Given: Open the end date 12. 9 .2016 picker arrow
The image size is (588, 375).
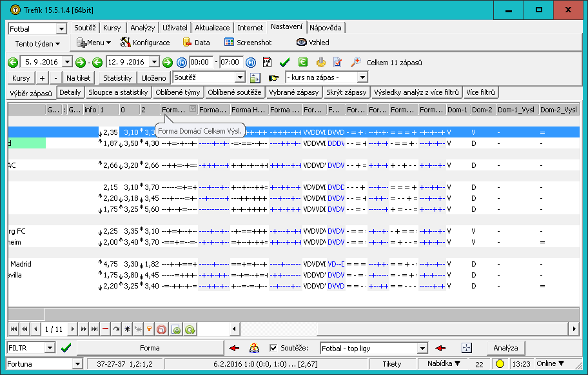Looking at the screenshot, I should [x=155, y=61].
